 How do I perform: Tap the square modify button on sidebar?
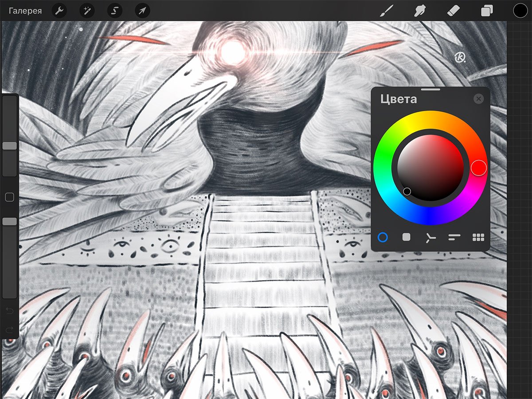point(9,197)
